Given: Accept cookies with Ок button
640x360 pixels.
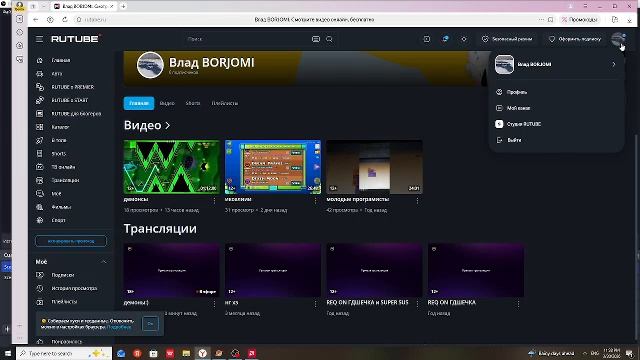Looking at the screenshot, I should coord(150,324).
